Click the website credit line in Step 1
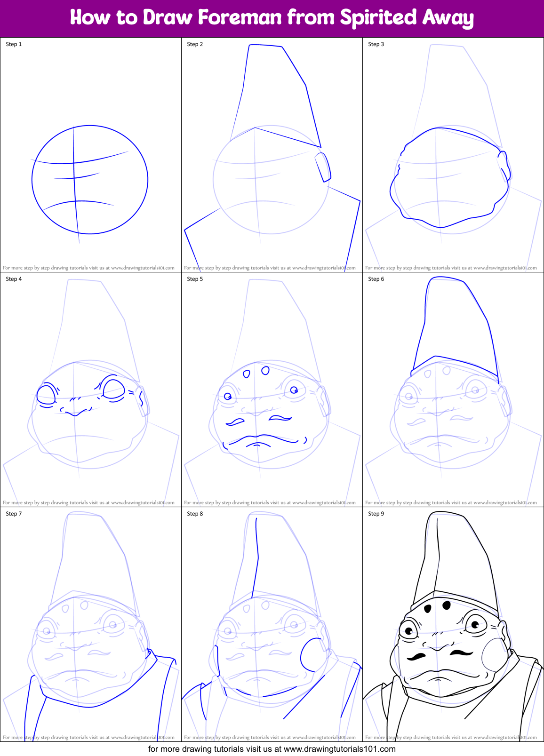This screenshot has height=756, width=544. point(88,268)
